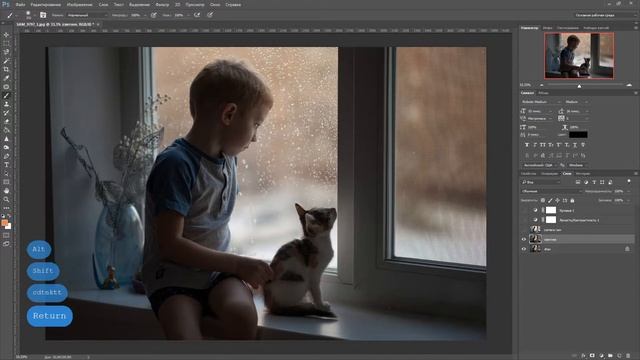The width and height of the screenshot is (640, 360).
Task: Select the Gradient tool
Action: [x=6, y=130]
